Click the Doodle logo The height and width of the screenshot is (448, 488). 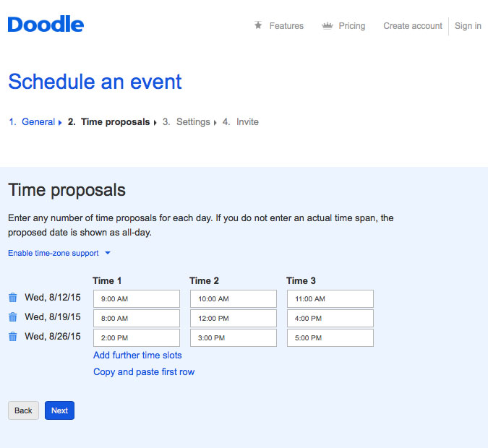point(46,25)
